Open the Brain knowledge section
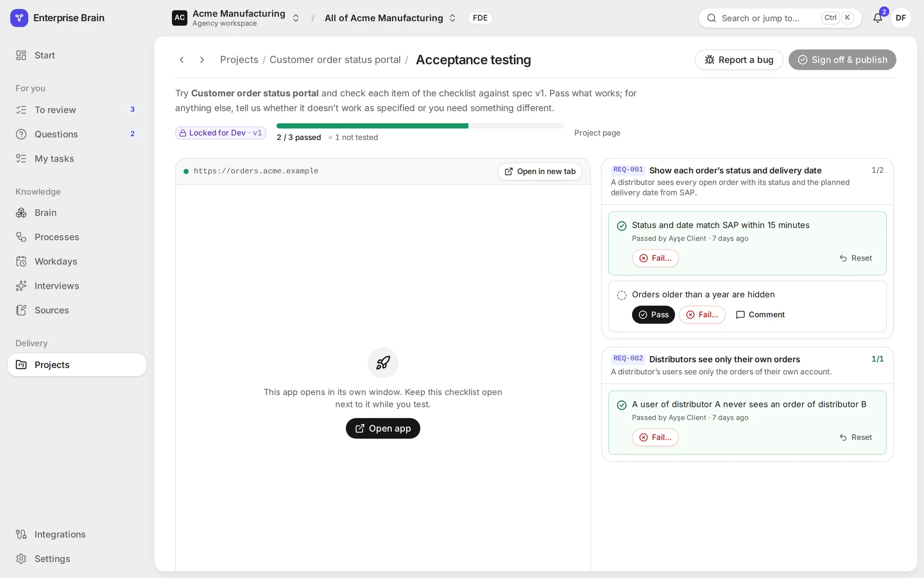This screenshot has width=924, height=578. [x=77, y=212]
